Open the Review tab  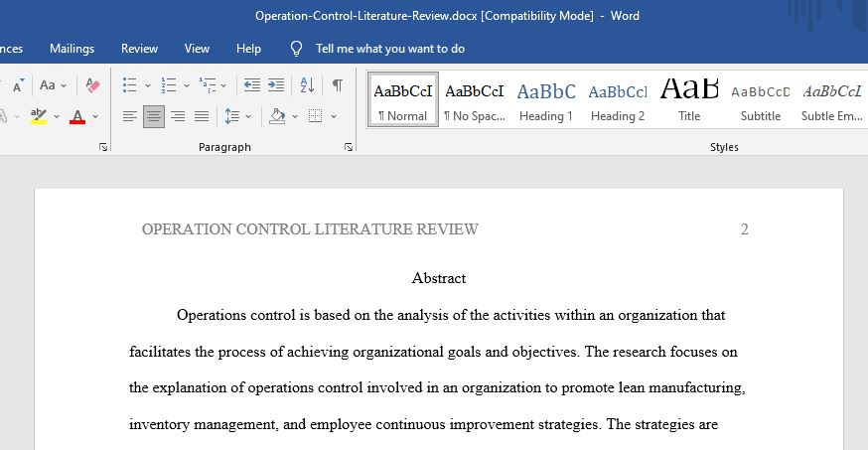click(139, 49)
